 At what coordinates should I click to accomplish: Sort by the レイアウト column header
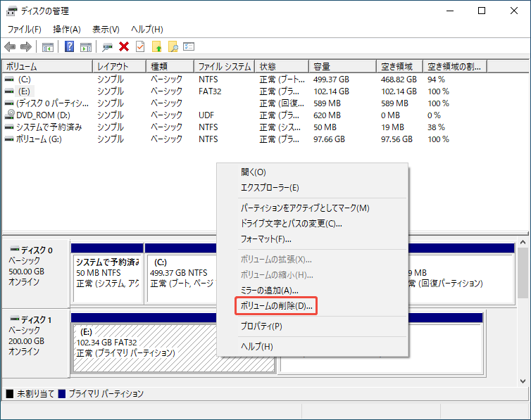(120, 67)
